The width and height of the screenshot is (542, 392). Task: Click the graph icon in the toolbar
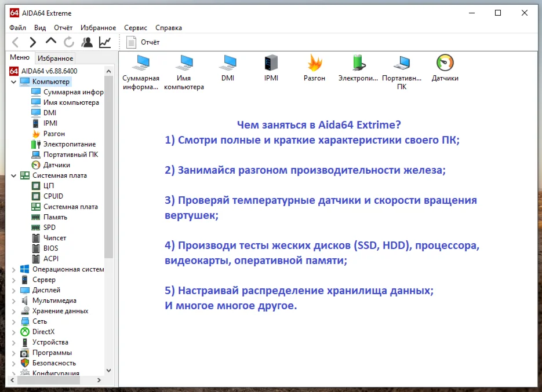point(105,42)
